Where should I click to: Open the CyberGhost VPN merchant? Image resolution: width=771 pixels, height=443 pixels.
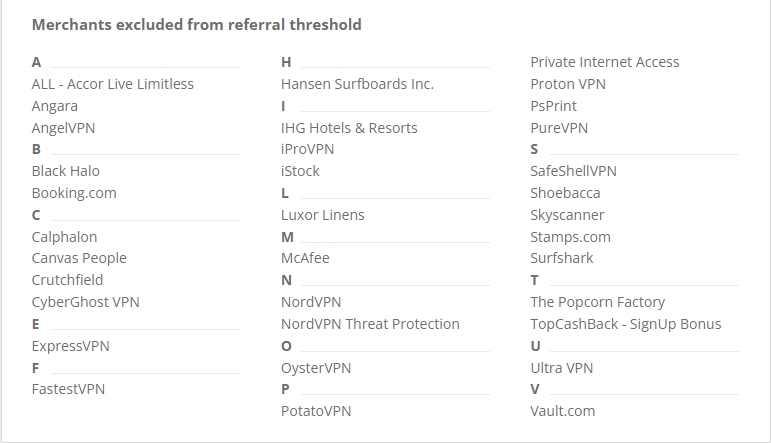pos(85,302)
